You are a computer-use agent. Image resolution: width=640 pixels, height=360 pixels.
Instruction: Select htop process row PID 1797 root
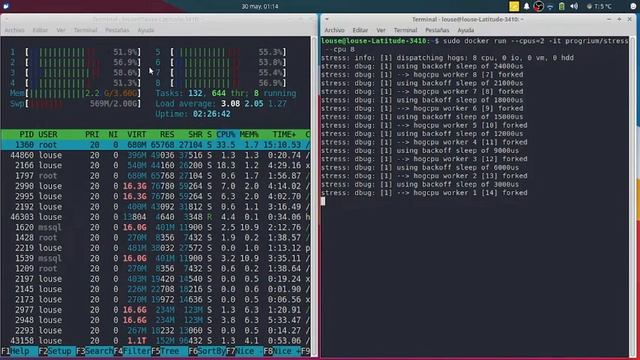156,176
